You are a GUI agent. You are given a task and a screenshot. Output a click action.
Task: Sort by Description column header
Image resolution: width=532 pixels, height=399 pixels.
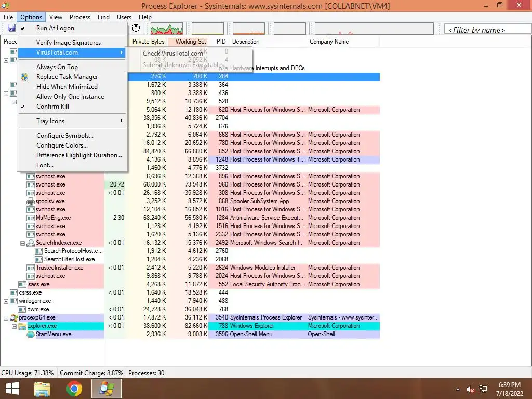coord(268,42)
